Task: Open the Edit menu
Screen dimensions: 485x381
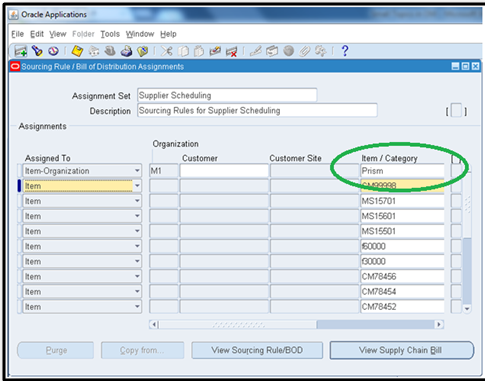Action: tap(37, 34)
